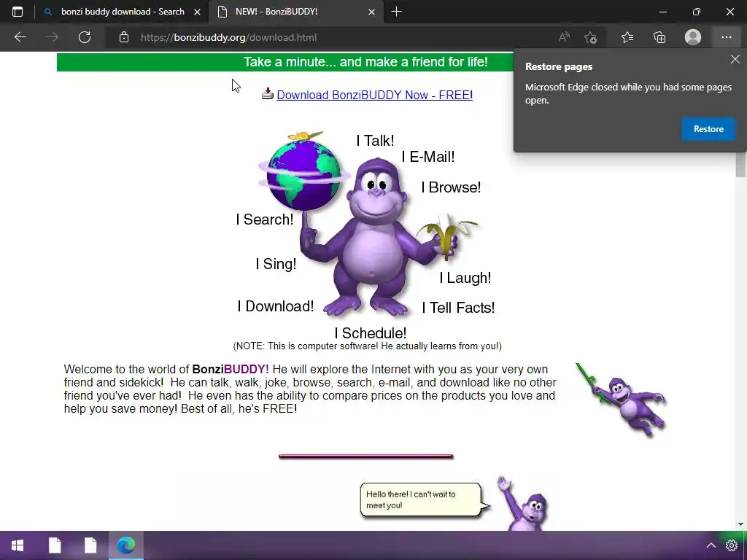
Task: Click the 'I Tell Facts!' label
Action: 458,308
